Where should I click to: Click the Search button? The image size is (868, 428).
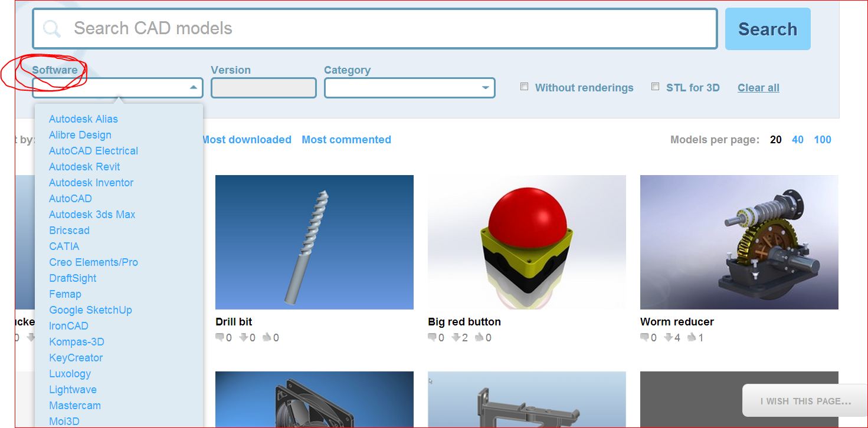coord(768,29)
